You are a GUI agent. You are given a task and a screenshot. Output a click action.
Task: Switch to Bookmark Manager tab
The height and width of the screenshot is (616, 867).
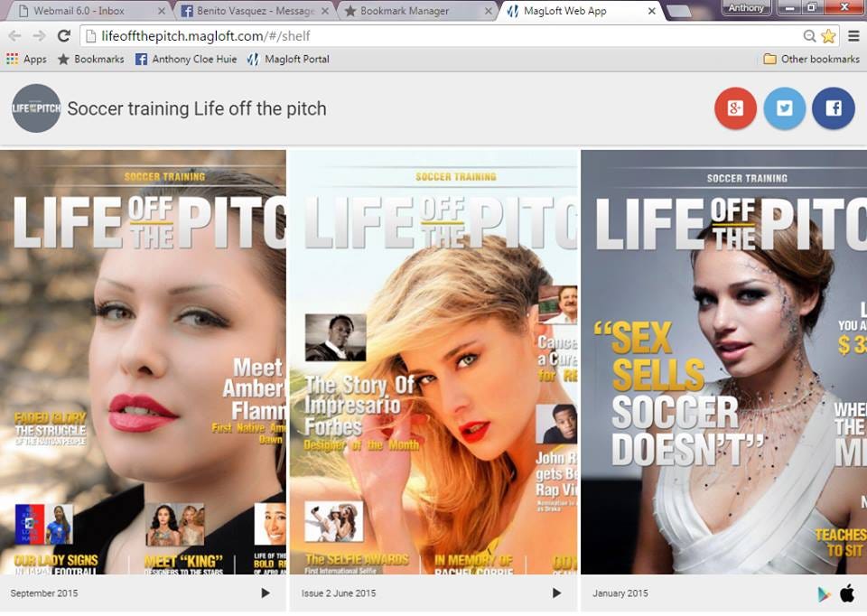(417, 11)
